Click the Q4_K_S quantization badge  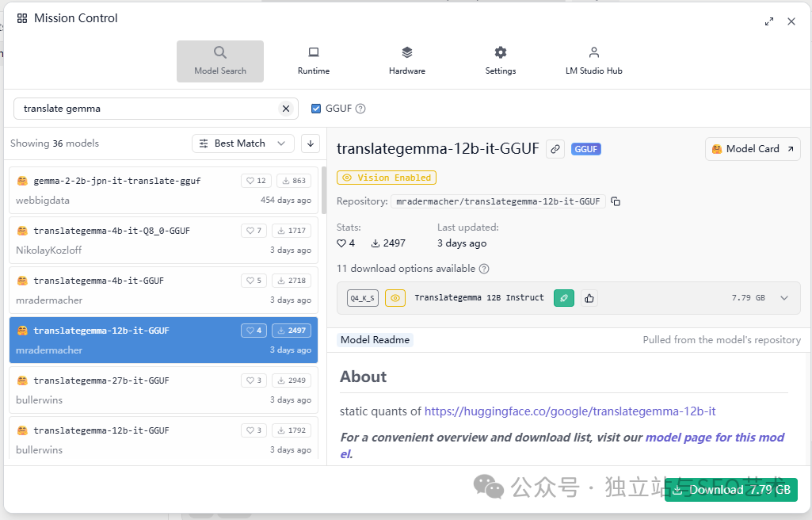363,298
